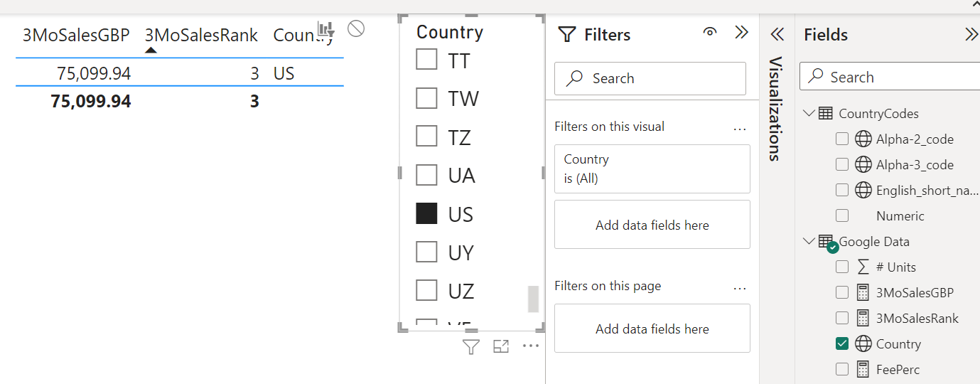
Task: Click magnifier icon in Fields search
Action: tap(817, 76)
